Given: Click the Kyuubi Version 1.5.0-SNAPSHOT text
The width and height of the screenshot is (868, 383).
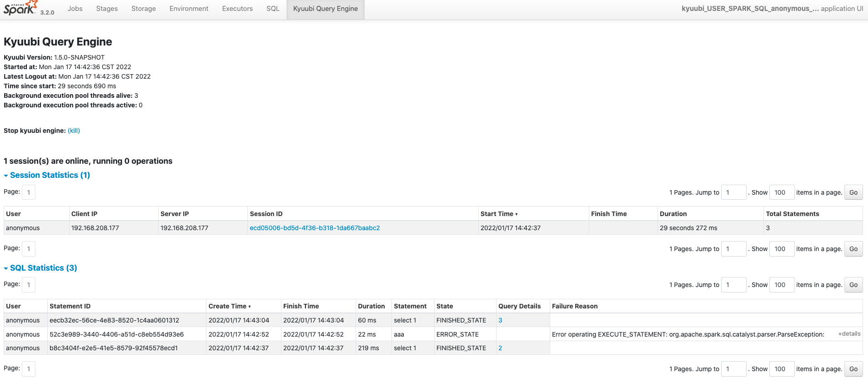Looking at the screenshot, I should (54, 57).
